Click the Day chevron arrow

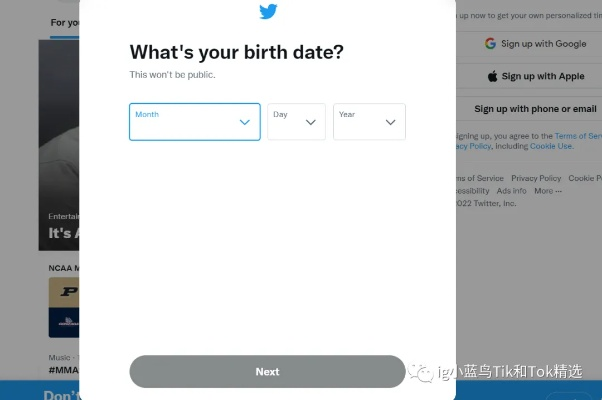pos(311,122)
